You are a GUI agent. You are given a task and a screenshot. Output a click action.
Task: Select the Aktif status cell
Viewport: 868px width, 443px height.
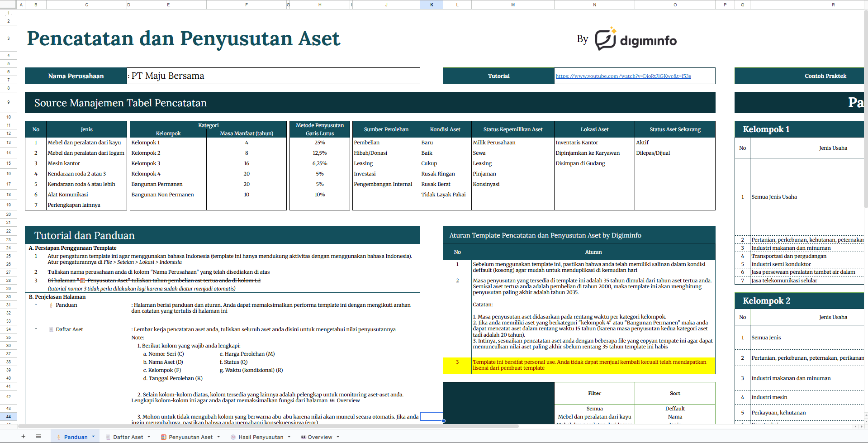point(675,143)
